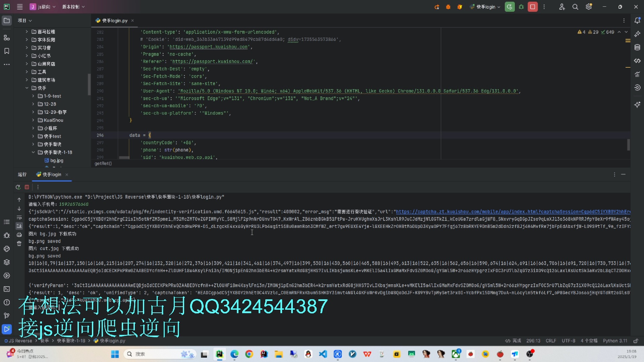Open the 快手login run configuration dropdown
The image size is (644, 362).
485,7
